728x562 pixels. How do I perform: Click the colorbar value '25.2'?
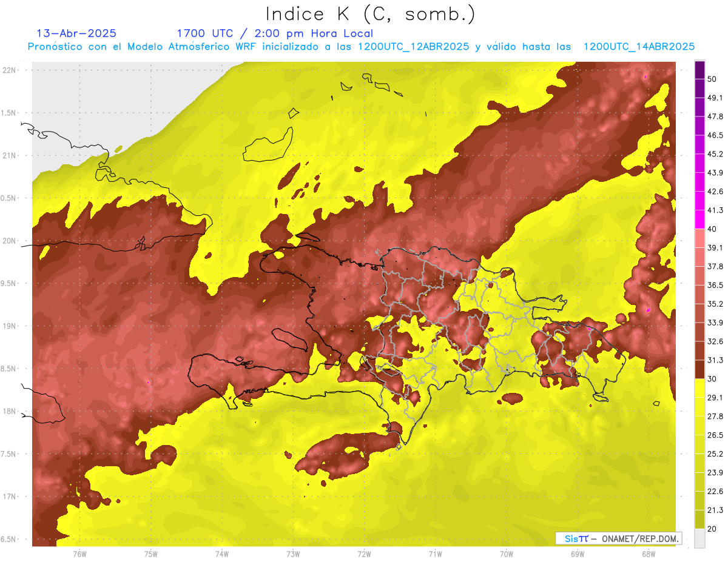[x=715, y=454]
